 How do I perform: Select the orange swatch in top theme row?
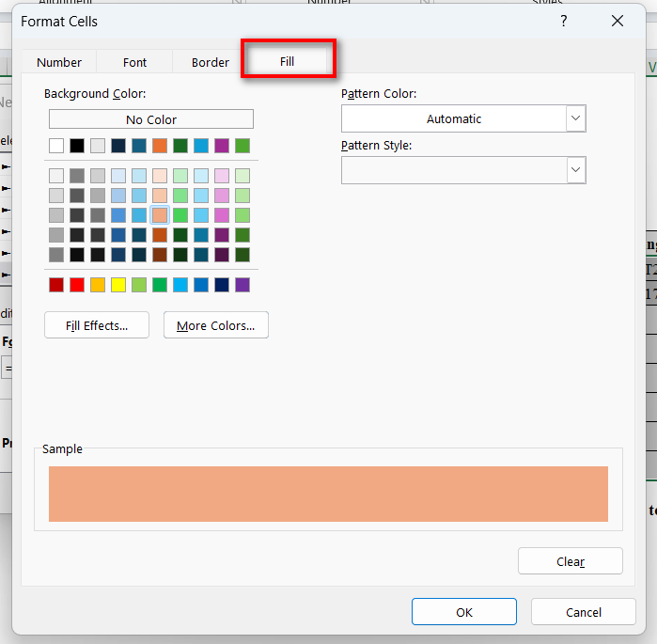coord(160,146)
